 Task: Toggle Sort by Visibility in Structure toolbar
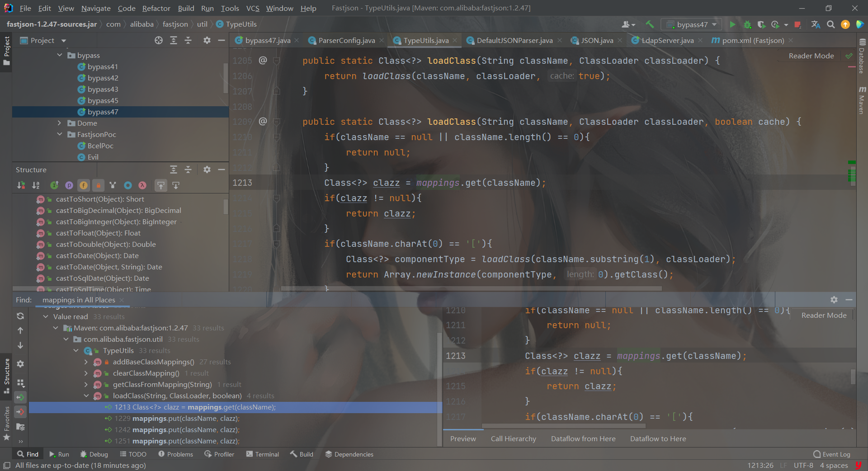[21, 185]
